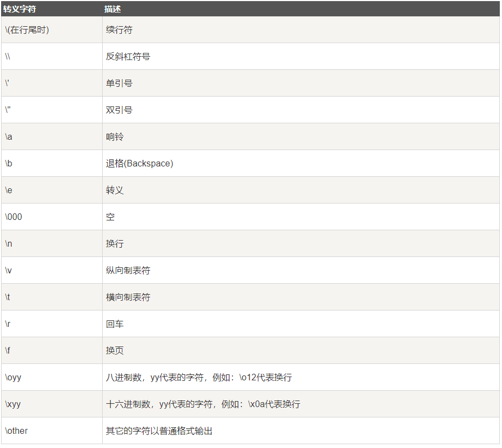Viewport: 502px width, 448px height.
Task: Select the \other escape cell
Action: (x=51, y=431)
